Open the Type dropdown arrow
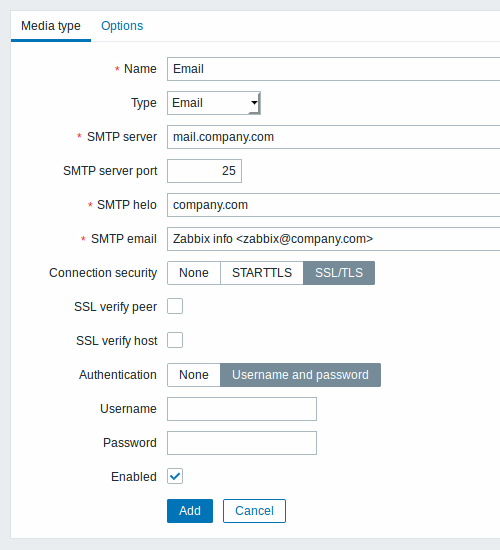The width and height of the screenshot is (500, 550). [x=254, y=103]
